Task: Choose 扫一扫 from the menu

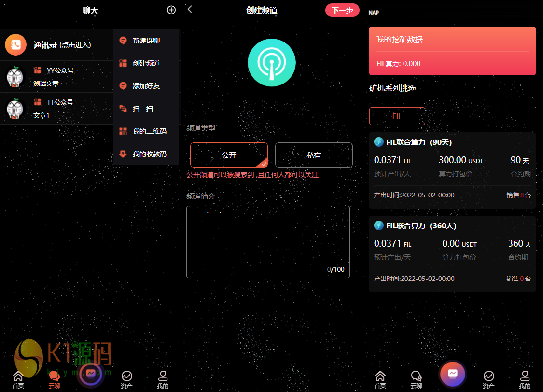Action: (146, 109)
